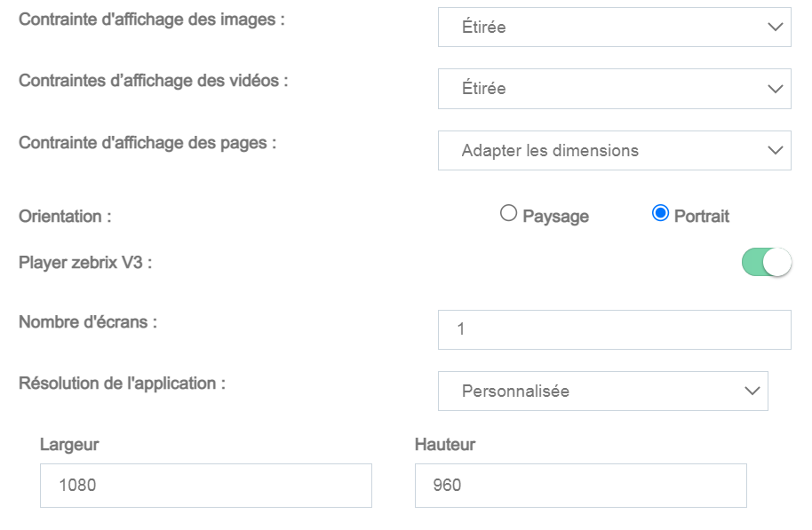
Task: Select the Paysage orientation radio button
Action: [508, 213]
